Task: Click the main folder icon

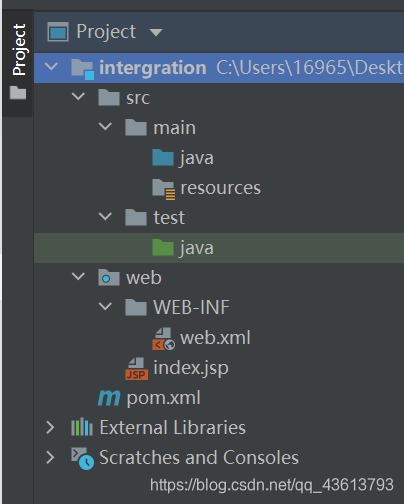Action: tap(136, 127)
